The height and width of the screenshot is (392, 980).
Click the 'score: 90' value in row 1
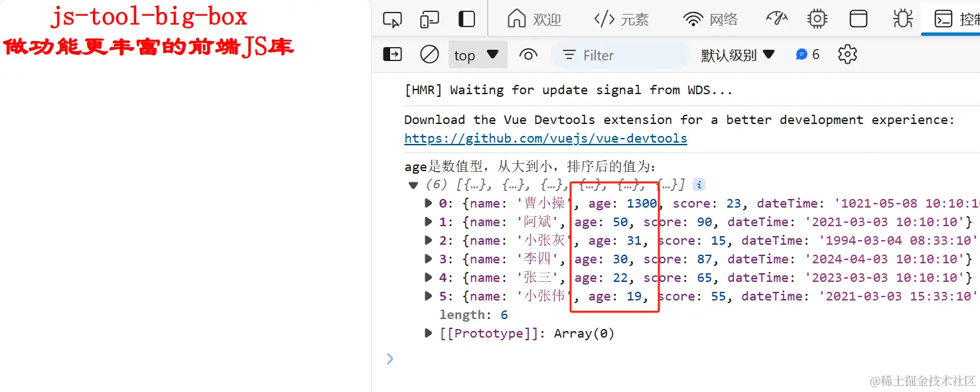(678, 222)
